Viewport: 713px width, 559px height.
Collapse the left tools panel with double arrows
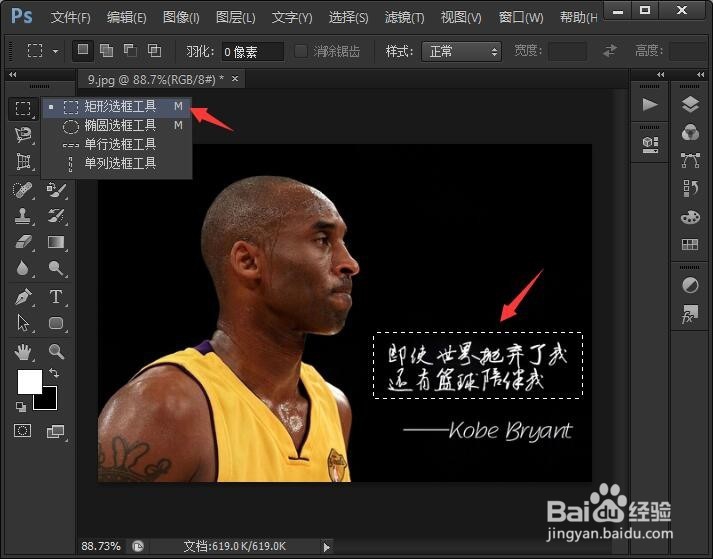click(x=13, y=75)
